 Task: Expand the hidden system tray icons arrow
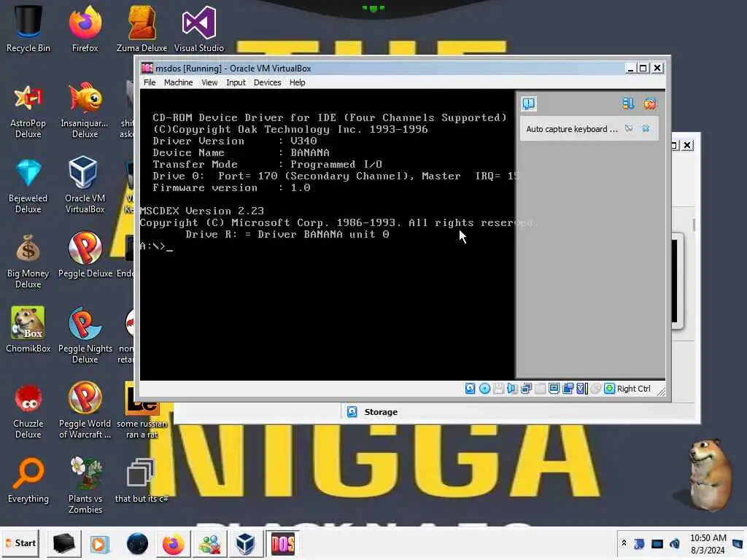coord(624,543)
